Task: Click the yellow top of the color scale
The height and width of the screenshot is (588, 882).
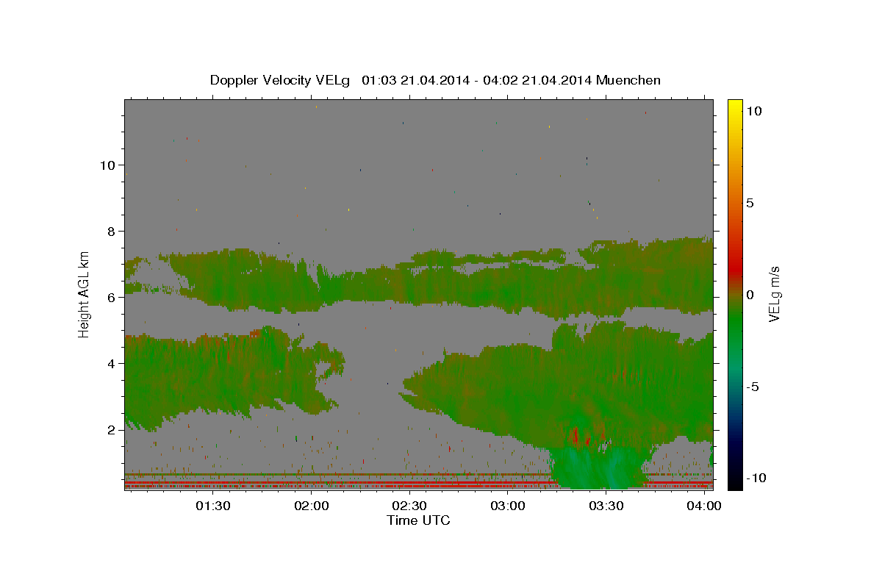Action: coord(734,104)
